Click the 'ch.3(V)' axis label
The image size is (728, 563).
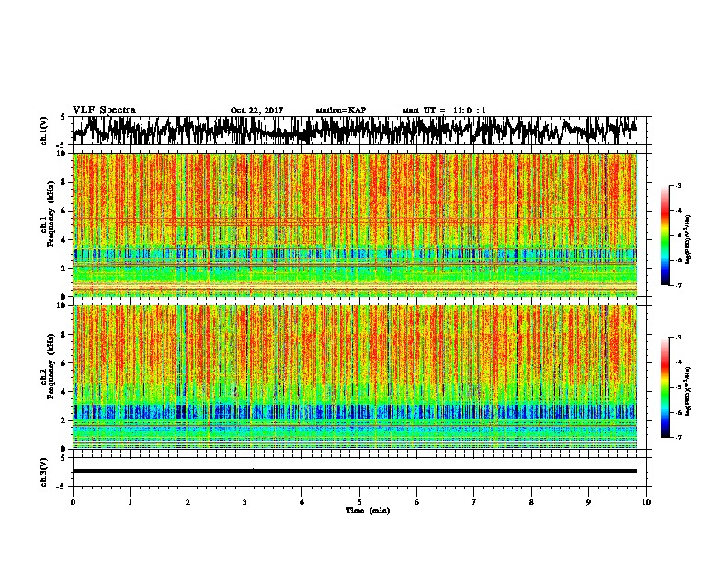[x=44, y=472]
